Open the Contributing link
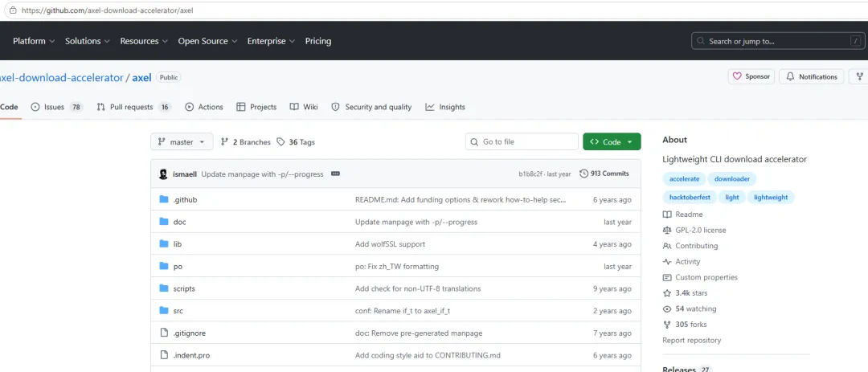 [690, 246]
